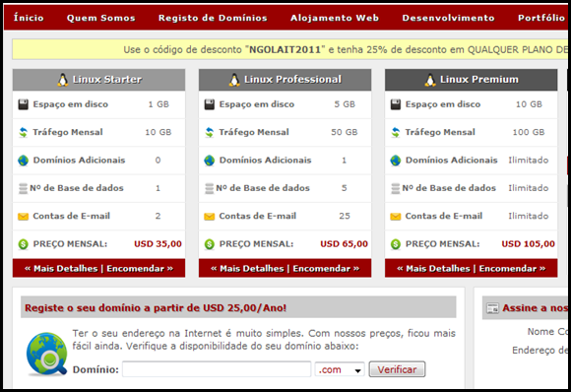571x392 pixels.
Task: Click the envelope icon in Linux Premium plan
Action: click(x=396, y=217)
